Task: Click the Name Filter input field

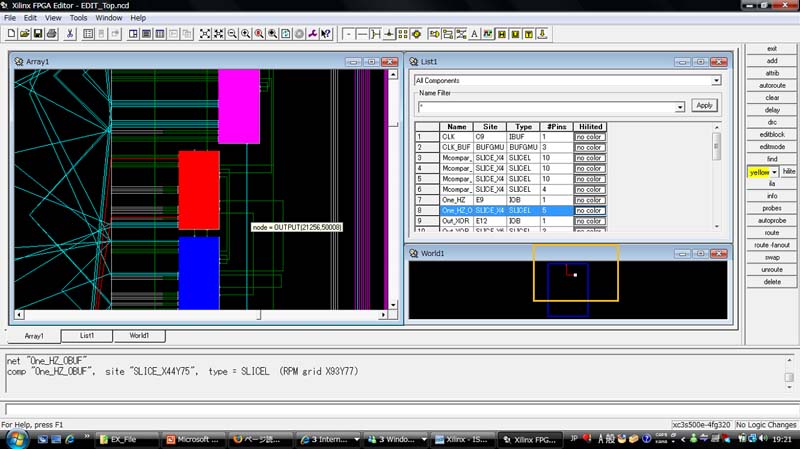Action: point(546,107)
